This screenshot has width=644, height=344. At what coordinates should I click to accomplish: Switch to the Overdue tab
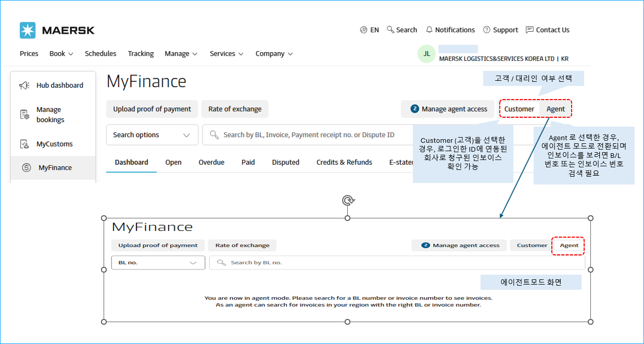(211, 162)
